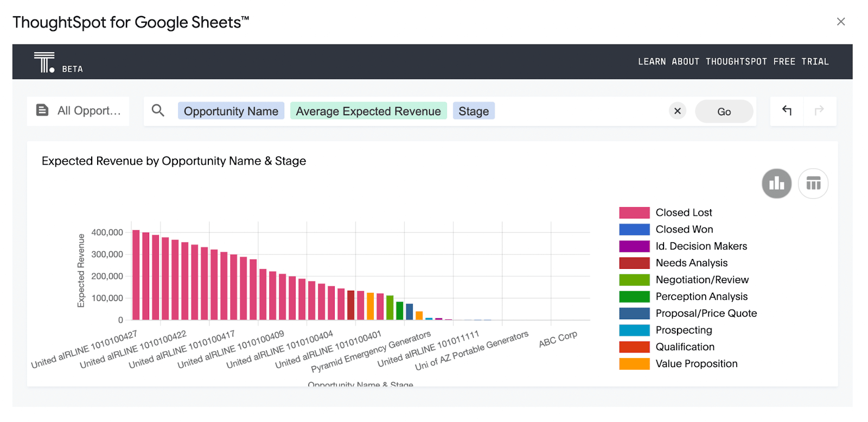Click the BETA label beside logo
Viewport: 868px width, 422px height.
[73, 69]
